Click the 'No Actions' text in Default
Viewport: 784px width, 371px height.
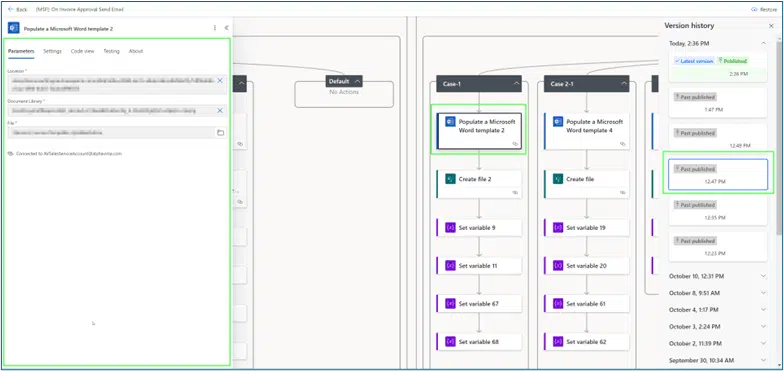pos(344,92)
